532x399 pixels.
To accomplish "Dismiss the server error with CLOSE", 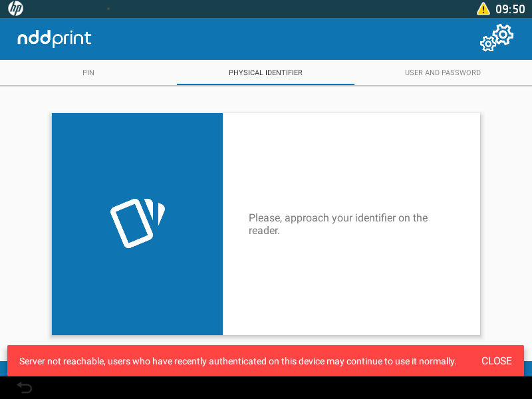I will (496, 361).
